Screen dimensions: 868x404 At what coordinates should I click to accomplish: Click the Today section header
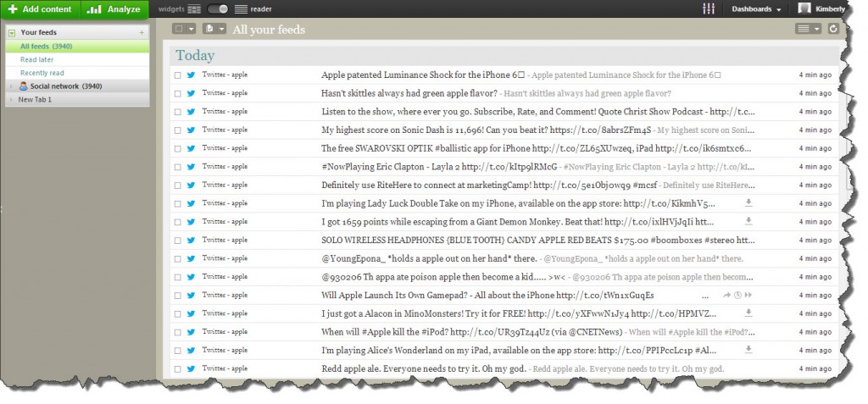195,55
